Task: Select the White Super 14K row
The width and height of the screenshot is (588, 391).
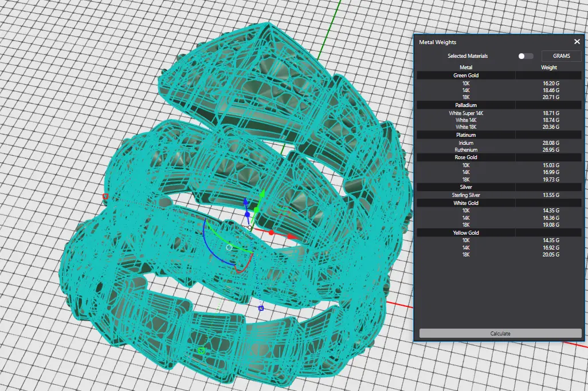Action: pyautogui.click(x=499, y=113)
